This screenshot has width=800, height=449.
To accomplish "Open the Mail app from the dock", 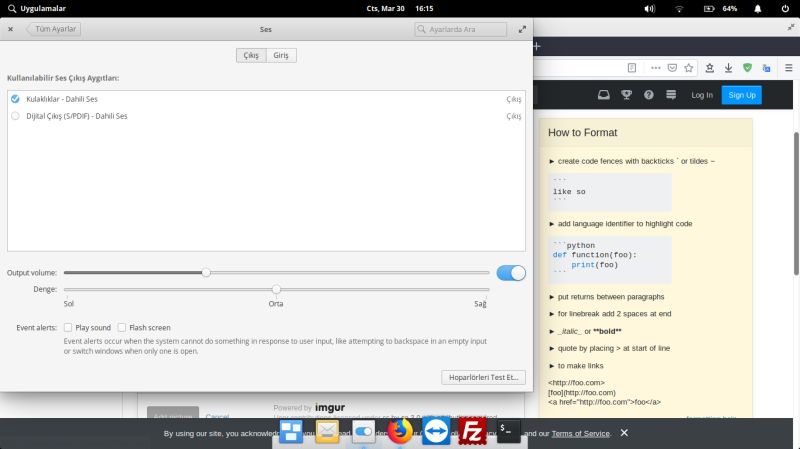I will [x=327, y=432].
